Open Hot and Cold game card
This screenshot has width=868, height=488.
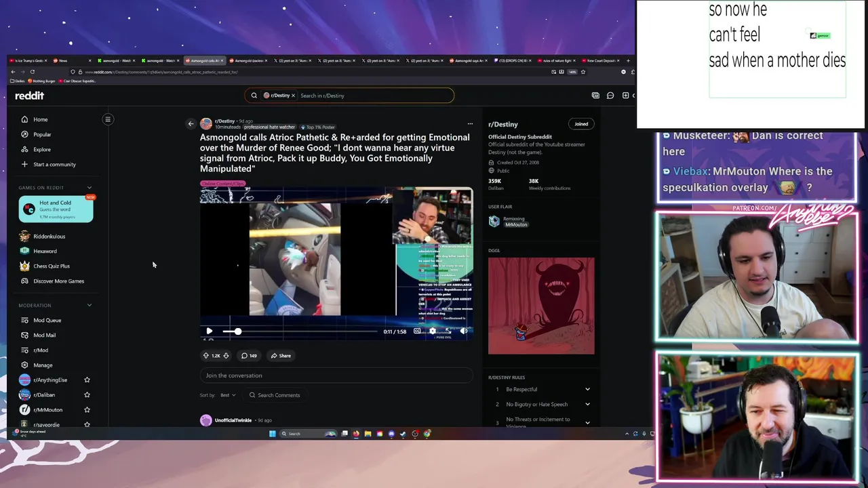(56, 209)
